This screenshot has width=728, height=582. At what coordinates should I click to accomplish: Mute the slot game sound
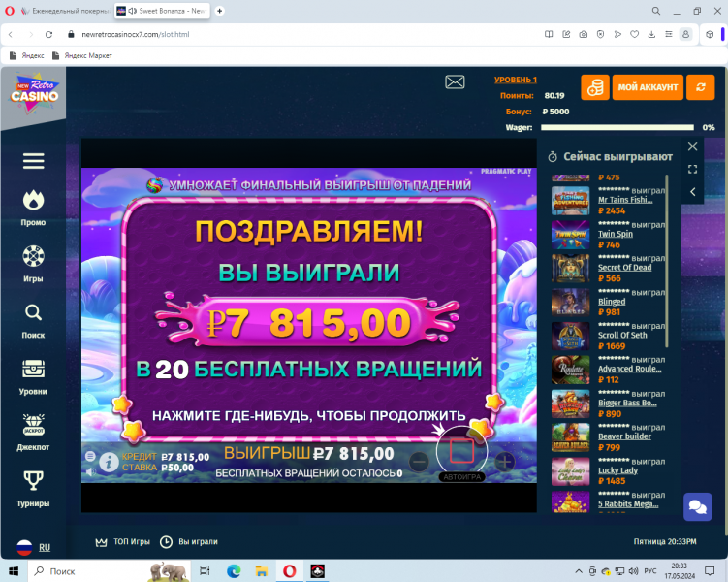click(90, 472)
